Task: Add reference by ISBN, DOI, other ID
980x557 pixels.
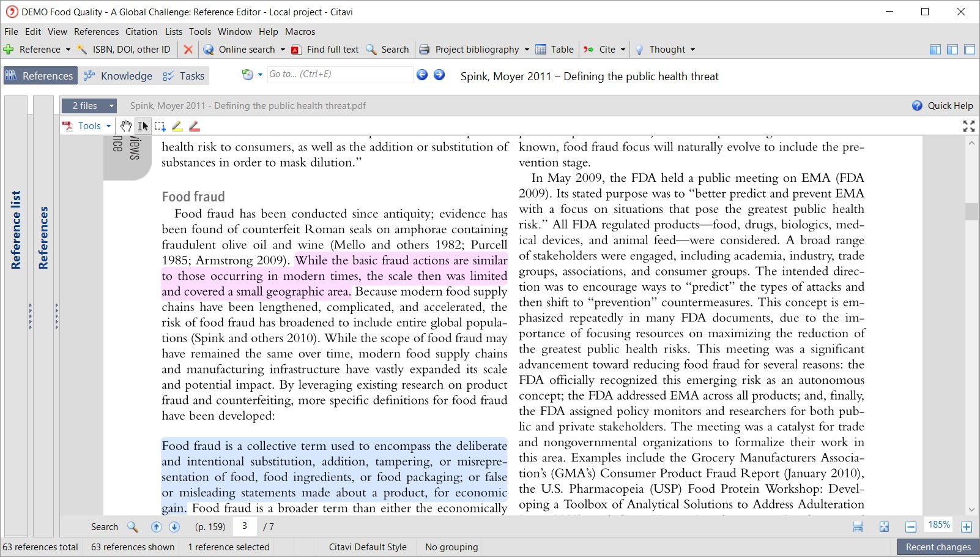Action: (124, 50)
